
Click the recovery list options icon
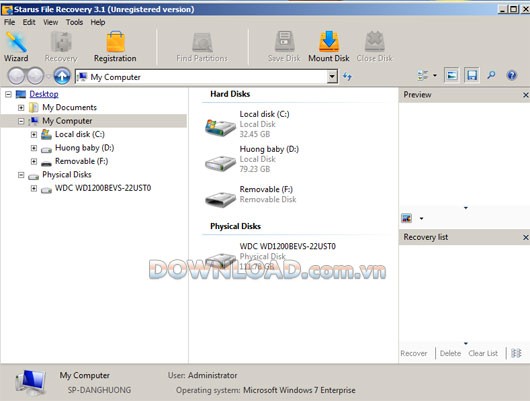(516, 353)
